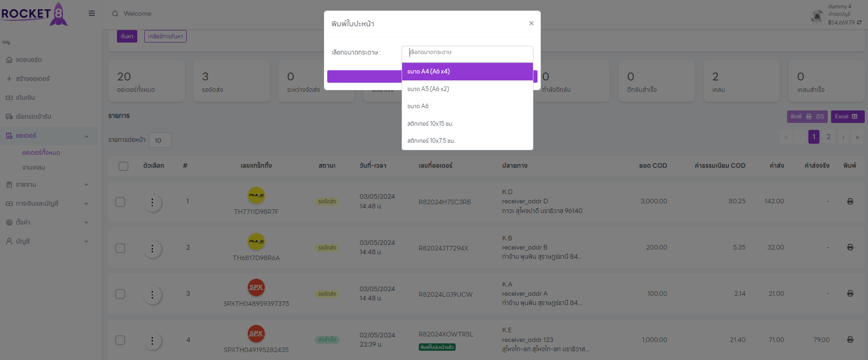Select สติกเกอร์ 10x15 ซม. option
This screenshot has width=868, height=360.
[467, 123]
